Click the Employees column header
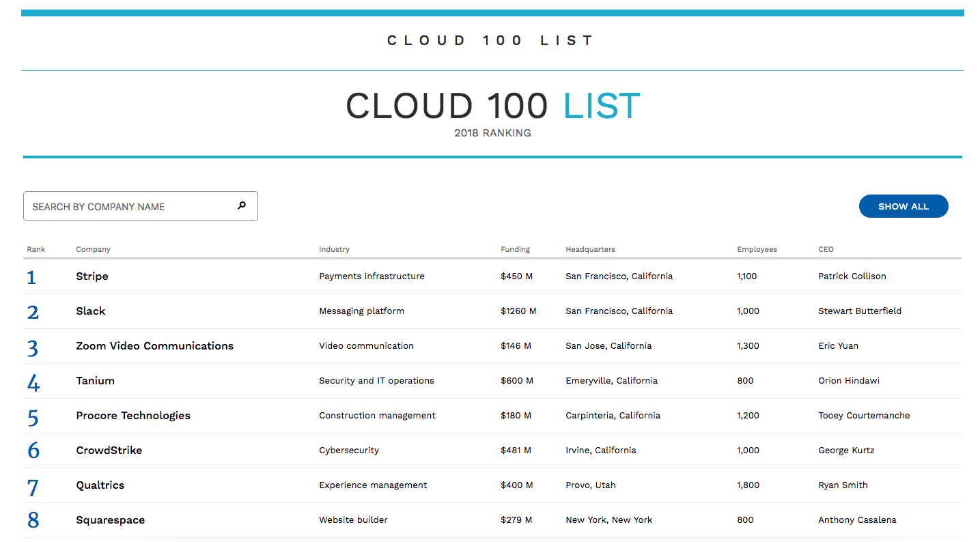The width and height of the screenshot is (980, 542). 757,249
